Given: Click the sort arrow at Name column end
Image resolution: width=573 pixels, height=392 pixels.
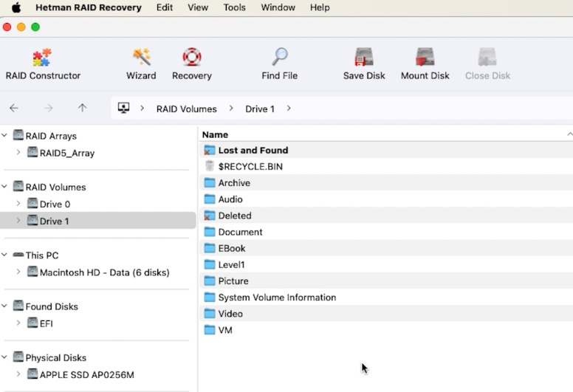Looking at the screenshot, I should [x=569, y=134].
